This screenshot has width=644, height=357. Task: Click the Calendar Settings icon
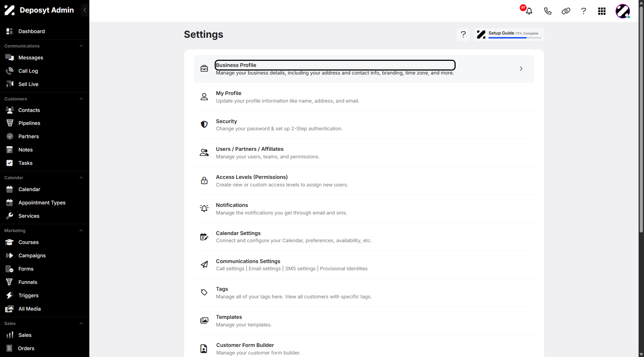pos(204,236)
